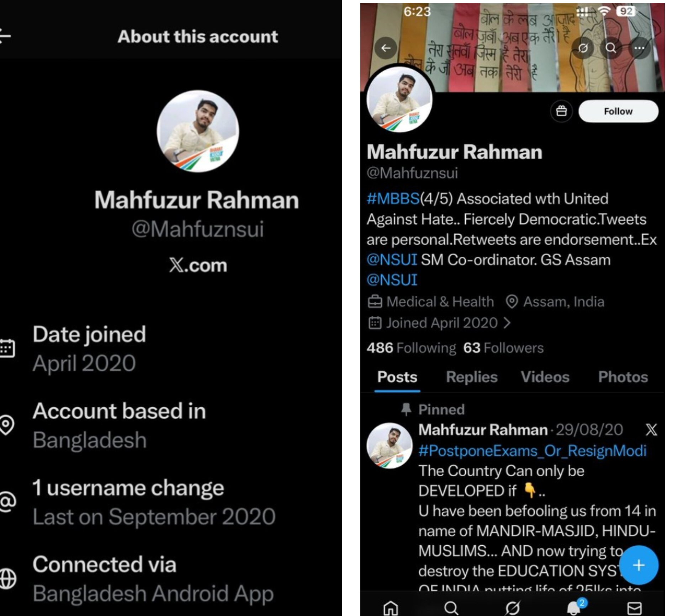Image resolution: width=683 pixels, height=616 pixels.
Task: Open the three-dots more options menu
Action: [639, 48]
